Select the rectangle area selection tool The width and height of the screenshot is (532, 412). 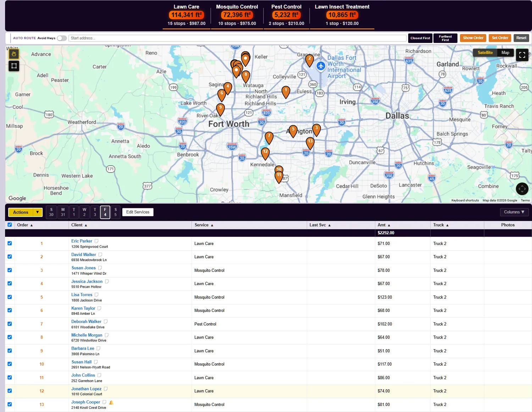(14, 66)
